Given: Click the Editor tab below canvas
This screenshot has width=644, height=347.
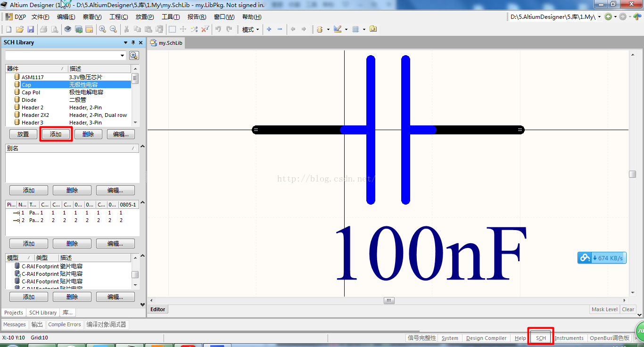Looking at the screenshot, I should [x=157, y=309].
